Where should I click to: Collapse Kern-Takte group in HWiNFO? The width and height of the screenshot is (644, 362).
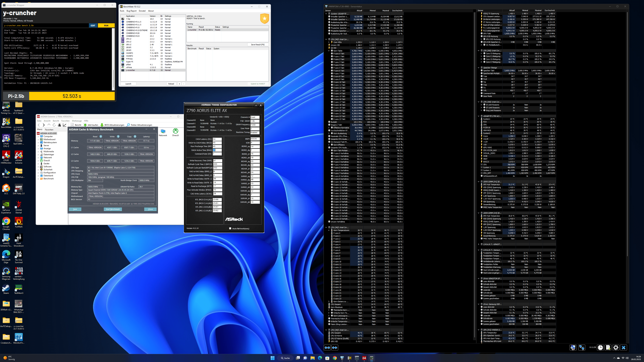[x=329, y=51]
